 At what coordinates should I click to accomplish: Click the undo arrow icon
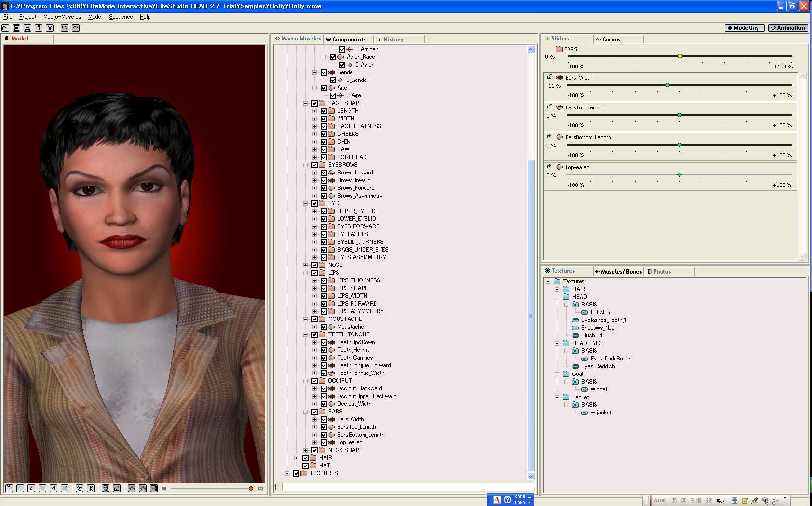tap(65, 28)
